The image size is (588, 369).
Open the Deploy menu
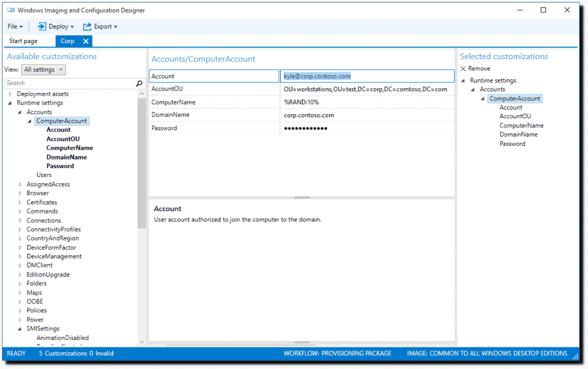click(56, 26)
